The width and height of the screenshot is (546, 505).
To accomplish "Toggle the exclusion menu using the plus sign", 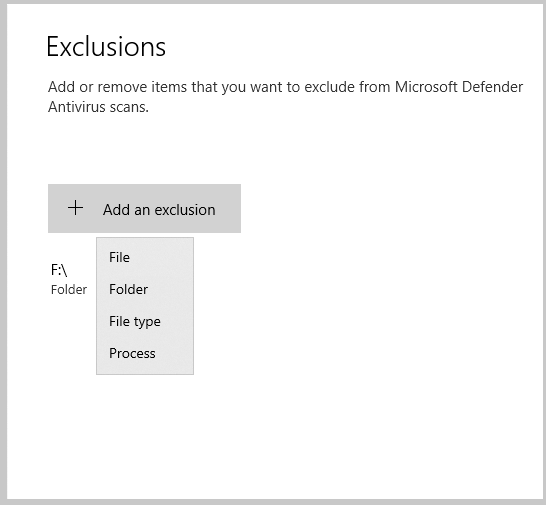I will click(75, 208).
